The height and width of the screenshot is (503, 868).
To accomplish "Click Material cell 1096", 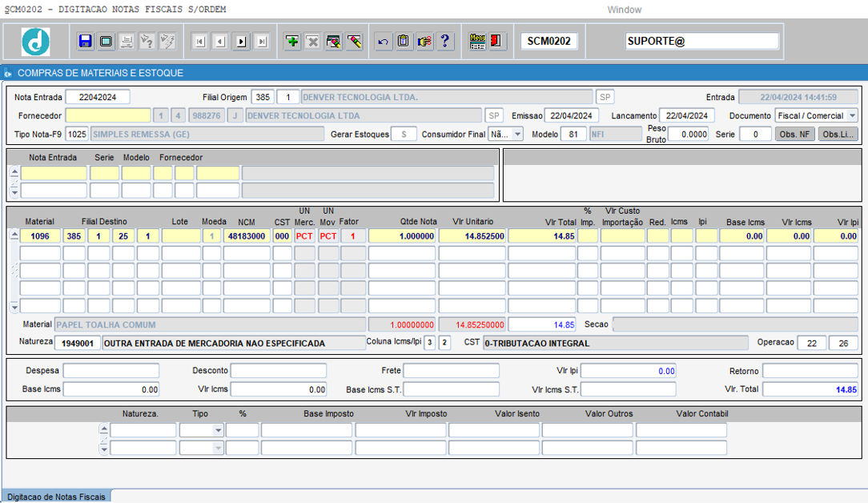I will [x=40, y=236].
